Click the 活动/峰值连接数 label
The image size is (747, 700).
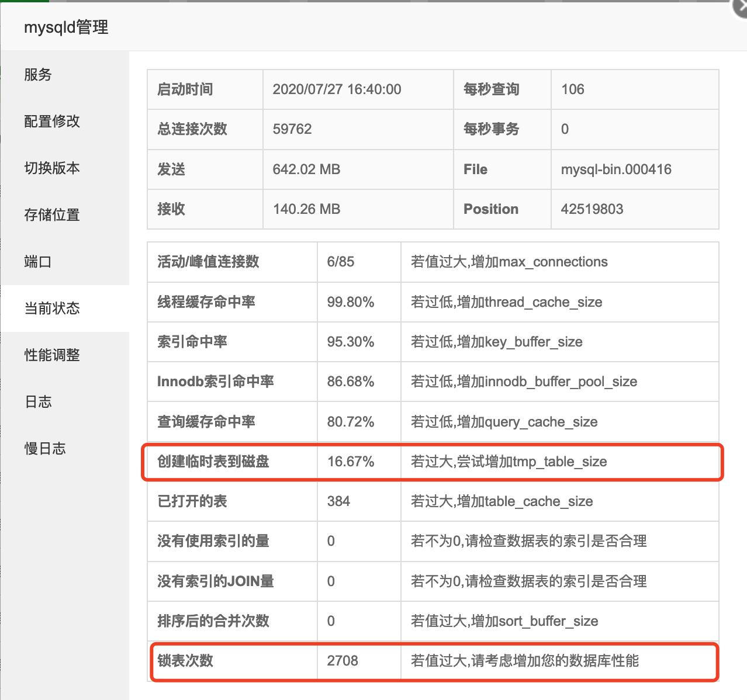tap(208, 262)
